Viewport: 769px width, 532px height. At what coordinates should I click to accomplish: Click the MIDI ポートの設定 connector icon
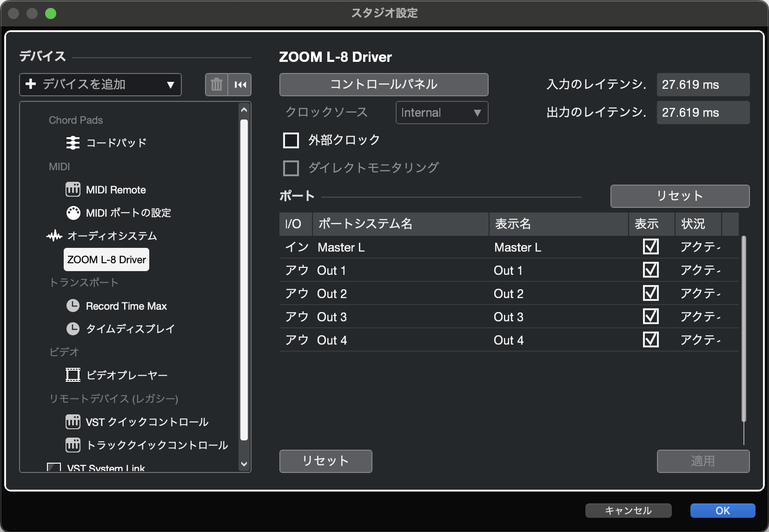click(x=73, y=213)
